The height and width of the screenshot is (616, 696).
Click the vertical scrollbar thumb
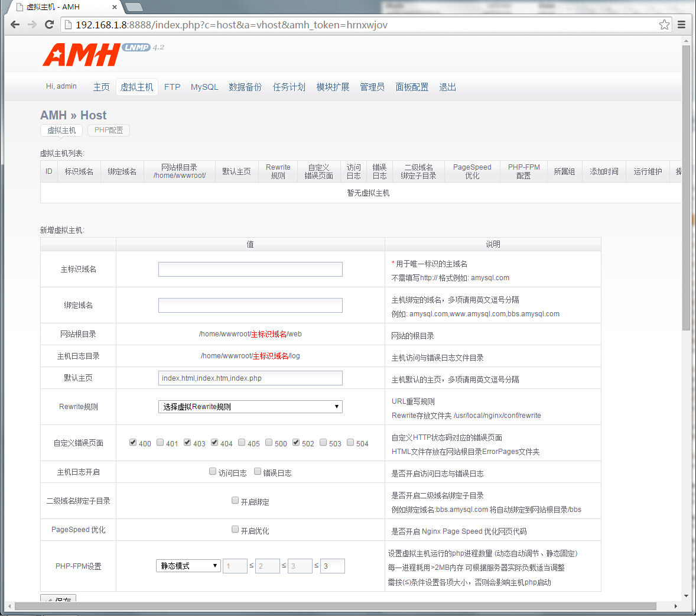pyautogui.click(x=686, y=187)
